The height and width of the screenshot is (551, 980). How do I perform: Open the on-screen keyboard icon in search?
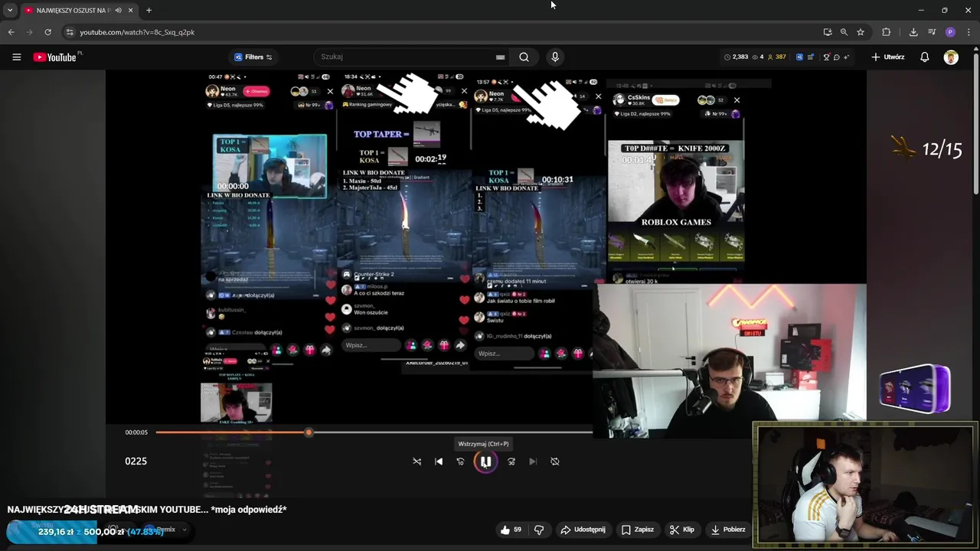500,57
